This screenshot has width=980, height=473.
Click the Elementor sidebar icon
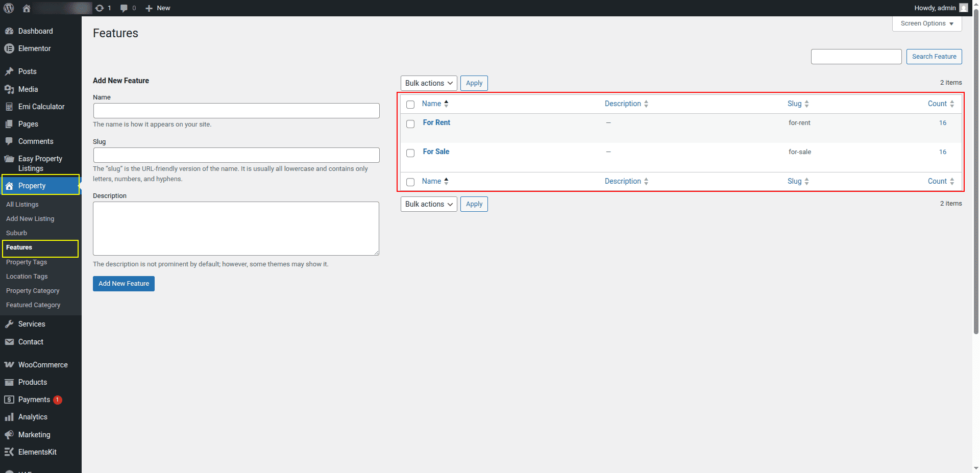point(9,48)
